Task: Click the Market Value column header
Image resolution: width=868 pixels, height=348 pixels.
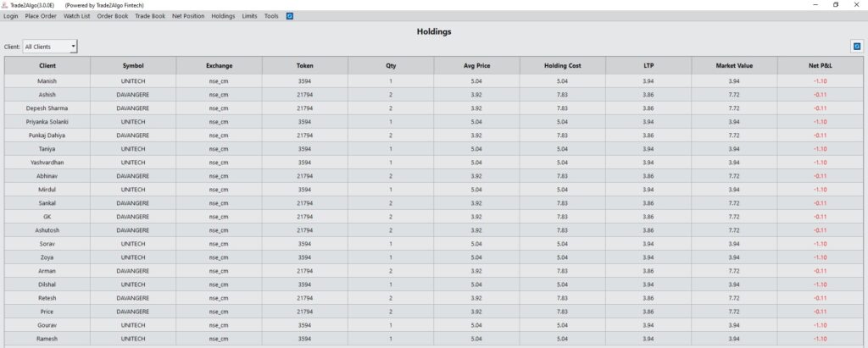Action: coord(734,65)
